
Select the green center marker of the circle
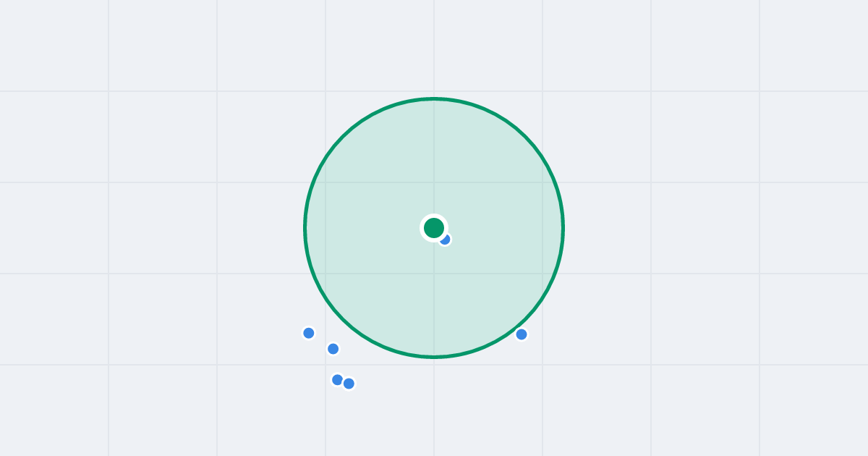click(434, 228)
